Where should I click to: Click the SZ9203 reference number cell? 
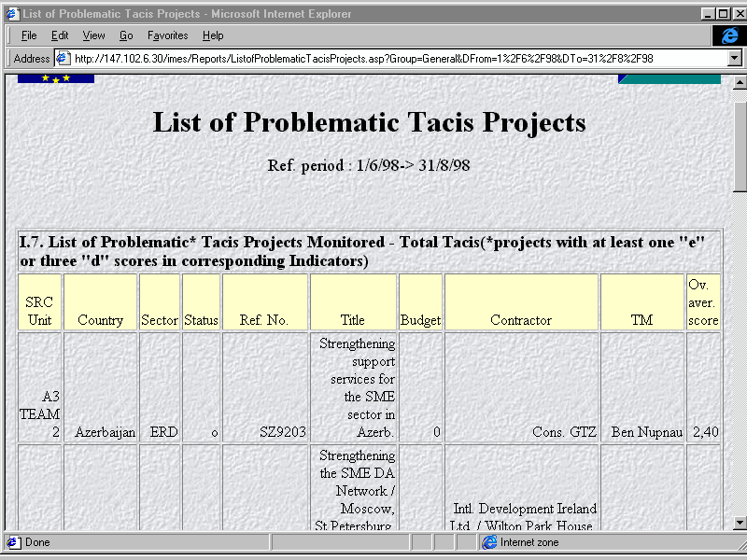tap(285, 432)
